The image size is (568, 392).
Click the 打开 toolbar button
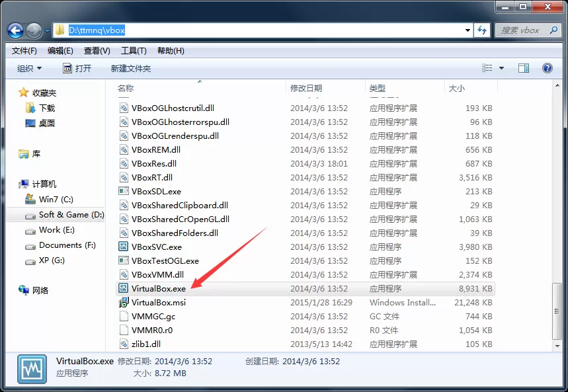pyautogui.click(x=77, y=69)
